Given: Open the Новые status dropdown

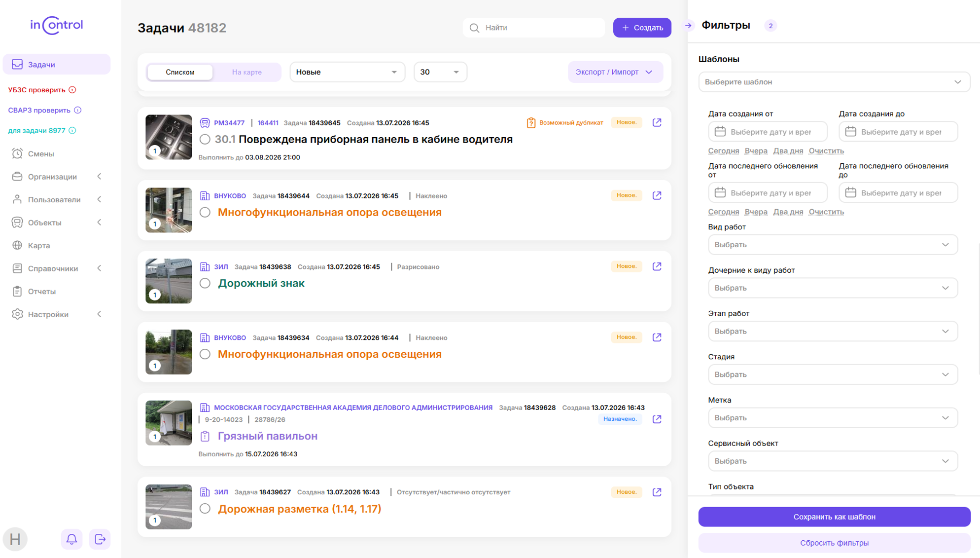Looking at the screenshot, I should [x=347, y=72].
